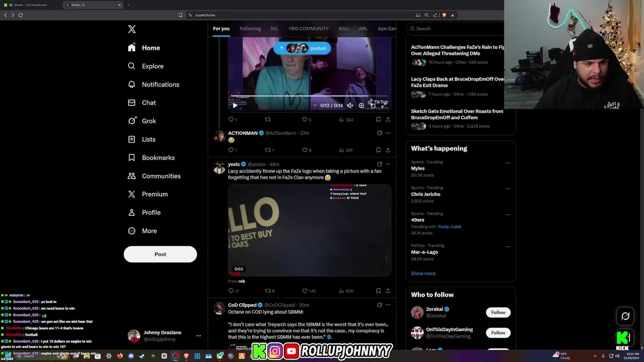Seek on the top video progress bar
Screen dimensions: 644x362
click(x=309, y=96)
